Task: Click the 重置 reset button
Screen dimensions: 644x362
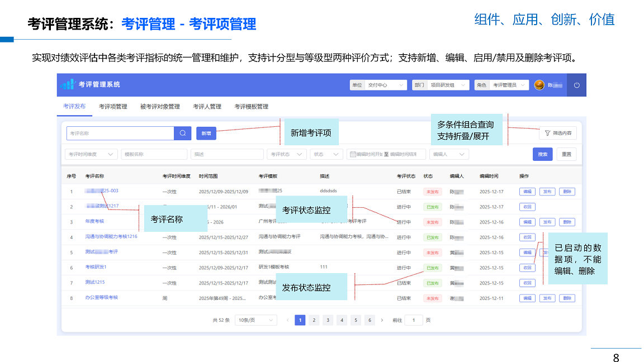Action: tap(566, 154)
